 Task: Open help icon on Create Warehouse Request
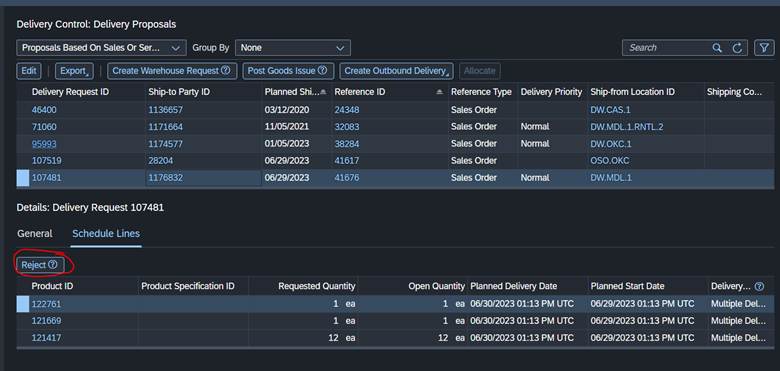tap(226, 71)
